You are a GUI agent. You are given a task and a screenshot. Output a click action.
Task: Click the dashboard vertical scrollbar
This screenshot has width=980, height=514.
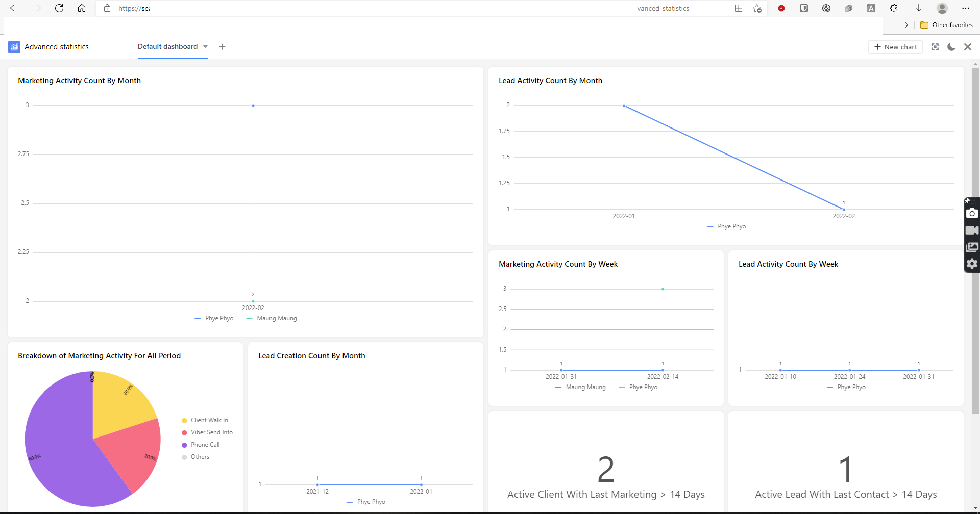[x=975, y=240]
